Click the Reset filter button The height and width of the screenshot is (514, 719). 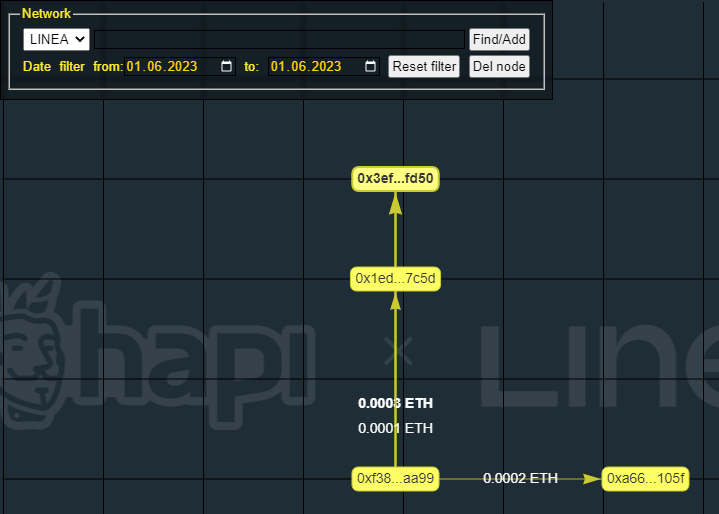pos(424,66)
